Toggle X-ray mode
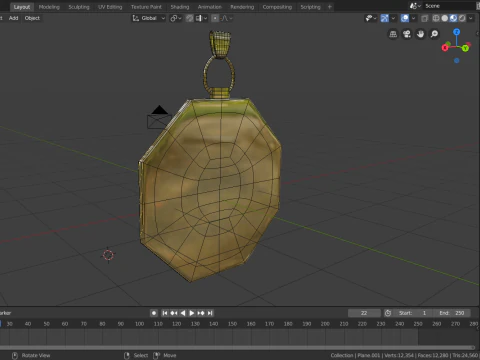The image size is (480, 360). point(424,18)
